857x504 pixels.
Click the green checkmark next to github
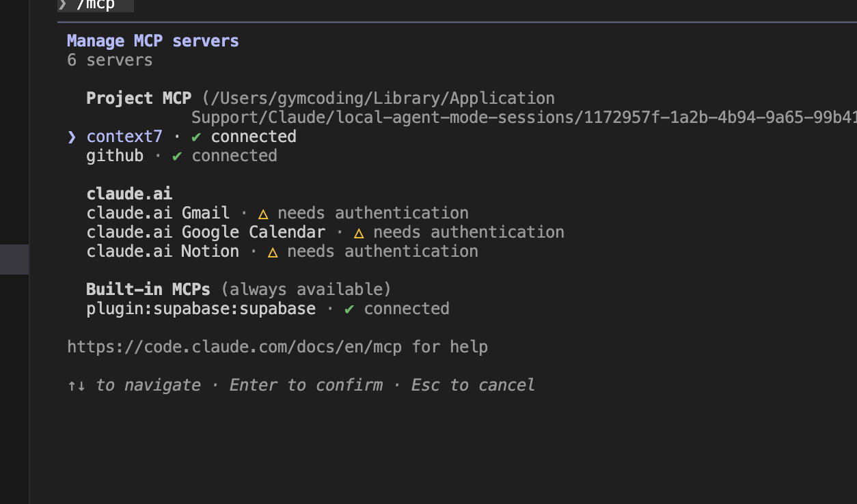click(x=177, y=156)
